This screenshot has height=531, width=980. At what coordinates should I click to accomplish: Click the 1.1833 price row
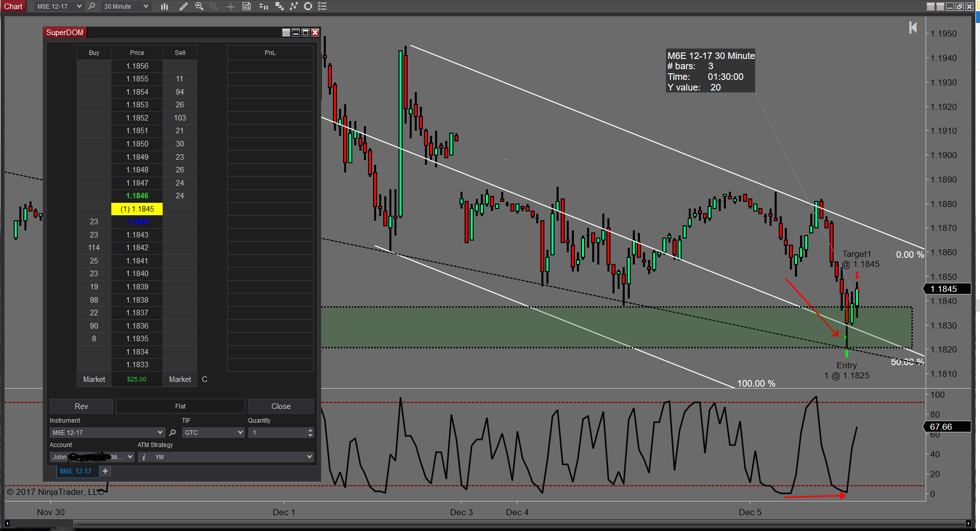[x=137, y=365]
